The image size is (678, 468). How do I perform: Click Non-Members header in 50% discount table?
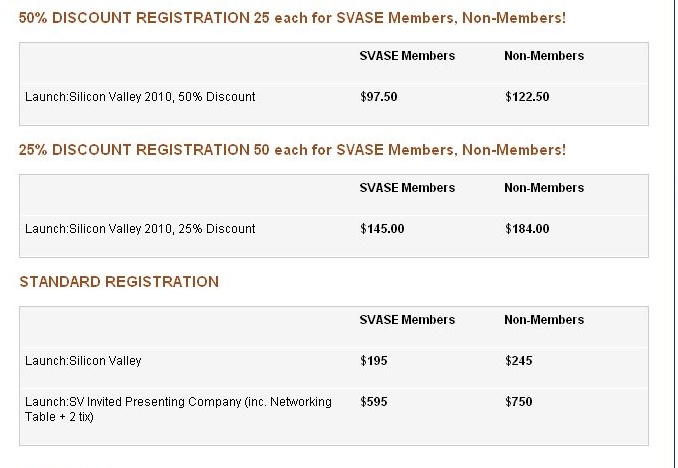(544, 56)
